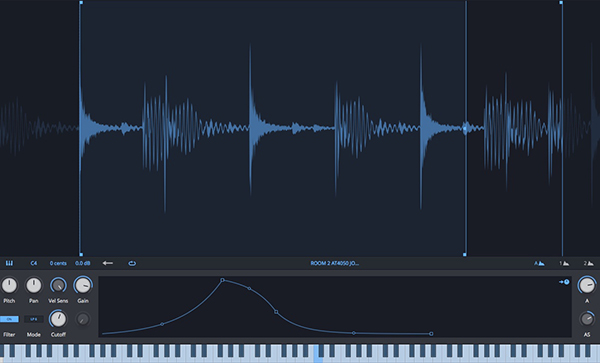Open the filter Mode selector
Viewport: 600px width, 363px height.
tap(34, 319)
